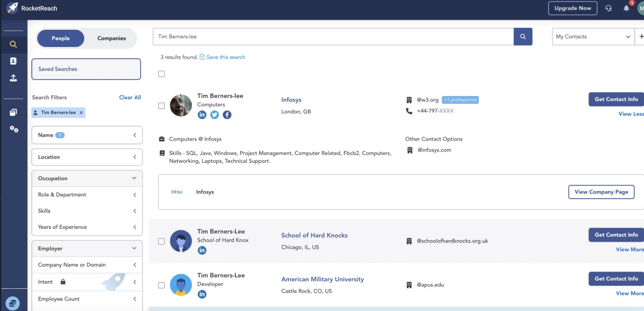The image size is (644, 311).
Task: Open LinkedIn icon in American Military University row
Action: click(202, 294)
